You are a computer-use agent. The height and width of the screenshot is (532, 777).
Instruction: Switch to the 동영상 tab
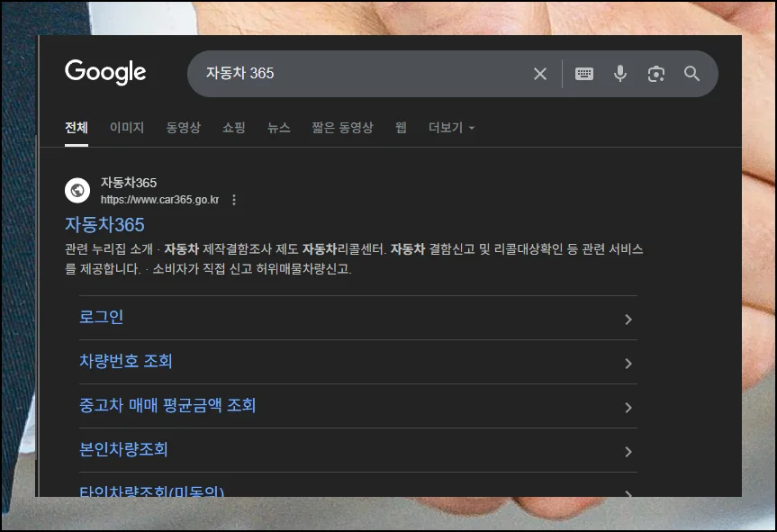[184, 128]
